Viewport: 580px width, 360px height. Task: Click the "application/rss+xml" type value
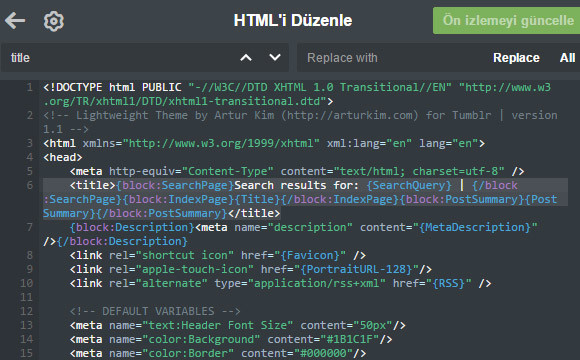point(317,283)
